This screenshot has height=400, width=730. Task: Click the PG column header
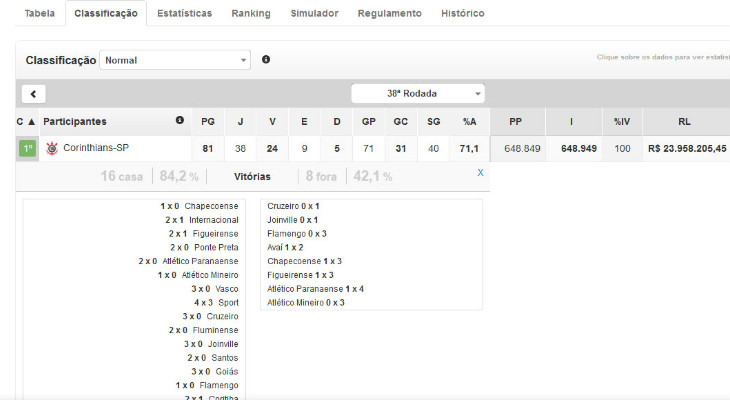click(208, 122)
